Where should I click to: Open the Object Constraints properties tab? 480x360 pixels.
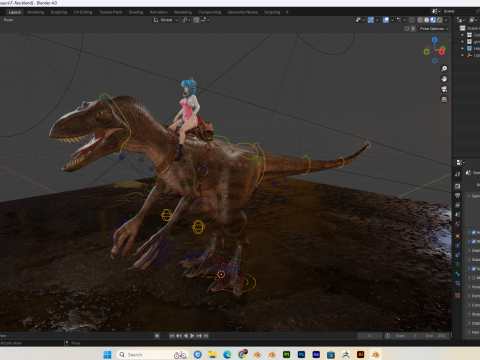pos(458,255)
